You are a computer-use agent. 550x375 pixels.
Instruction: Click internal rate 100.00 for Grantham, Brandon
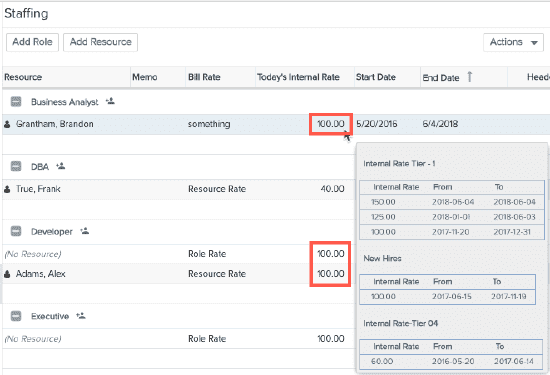(x=331, y=124)
